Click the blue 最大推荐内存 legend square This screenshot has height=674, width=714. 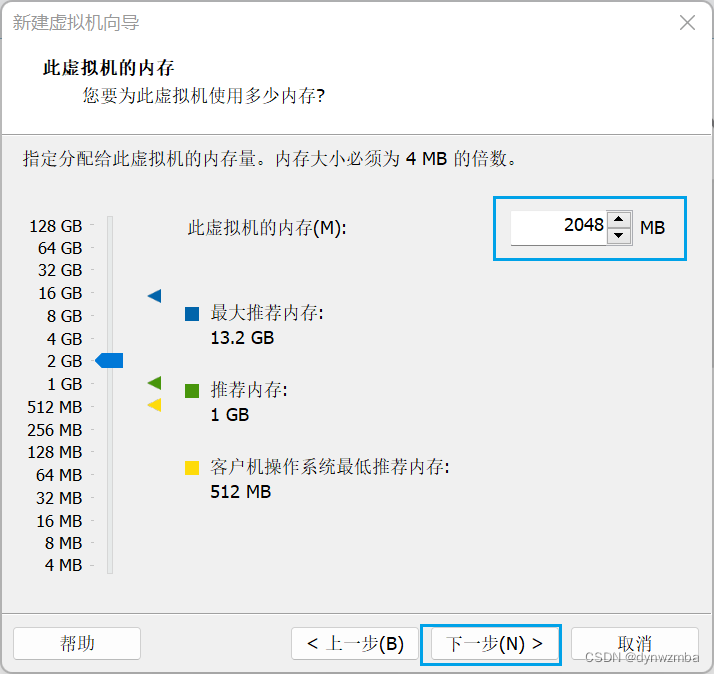coord(192,313)
